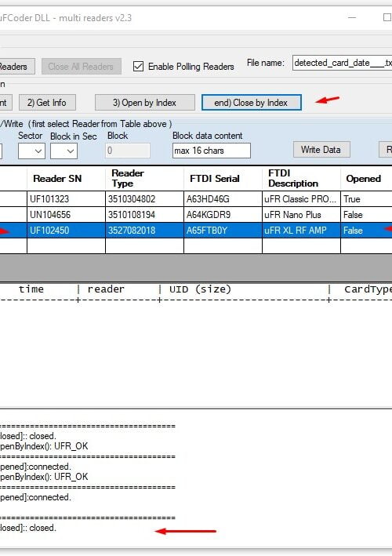This screenshot has width=392, height=556.
Task: Click the 2) Get Info button
Action: (x=47, y=103)
